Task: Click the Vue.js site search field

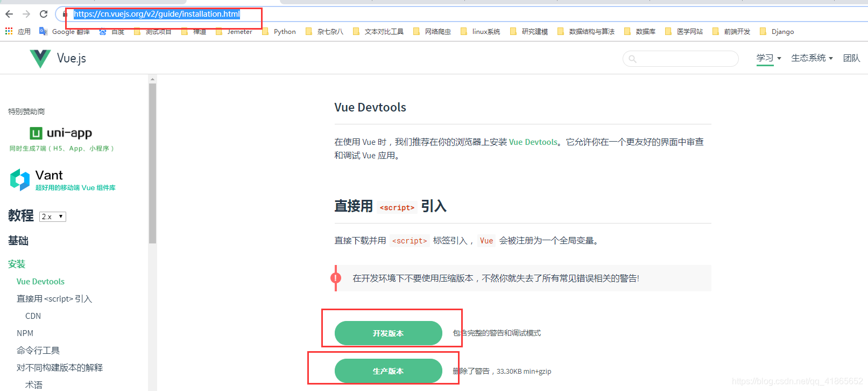Action: 681,59
